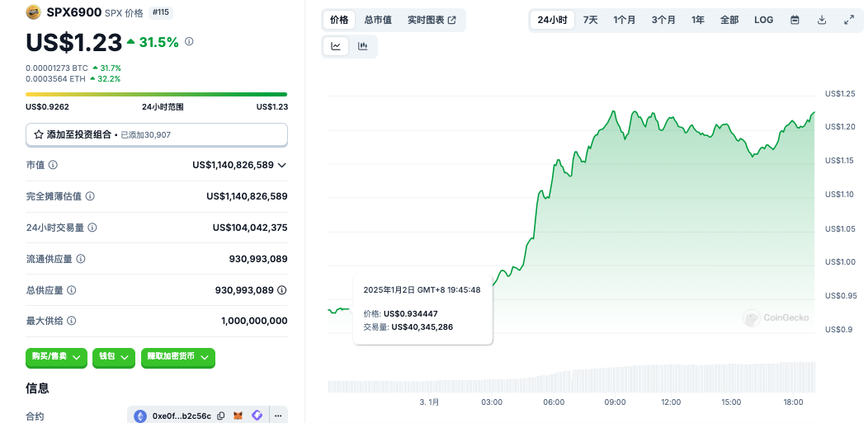Click the #115 rank badge
The width and height of the screenshot is (868, 423).
(161, 12)
